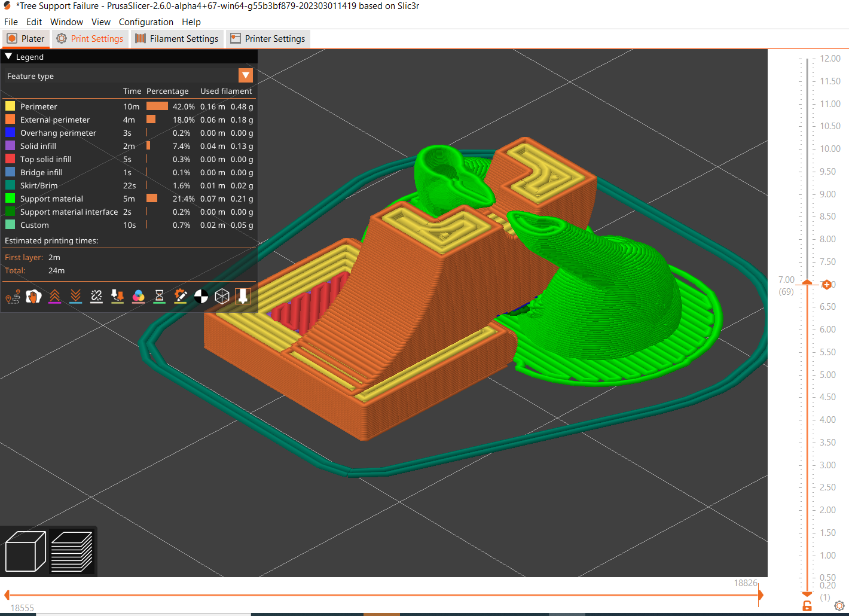Viewport: 849px width, 616px height.
Task: Click the upper layer slider thumb at 7.00
Action: click(807, 282)
